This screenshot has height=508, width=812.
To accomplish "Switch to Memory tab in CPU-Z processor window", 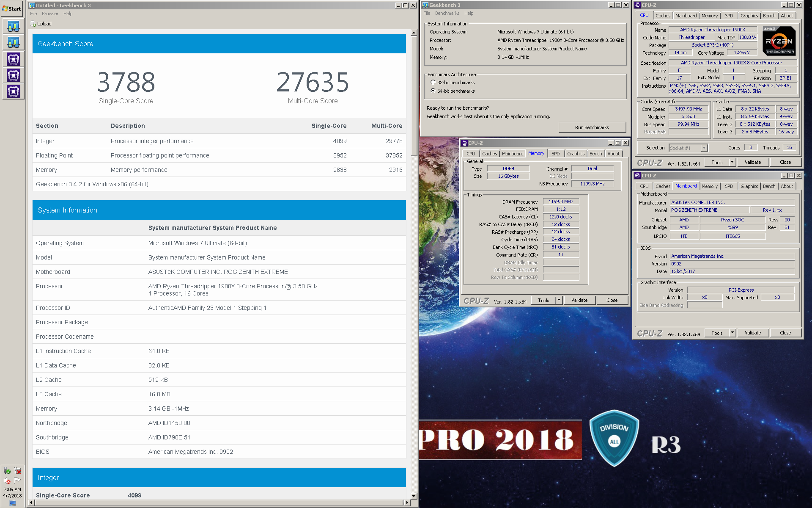I will pyautogui.click(x=709, y=16).
